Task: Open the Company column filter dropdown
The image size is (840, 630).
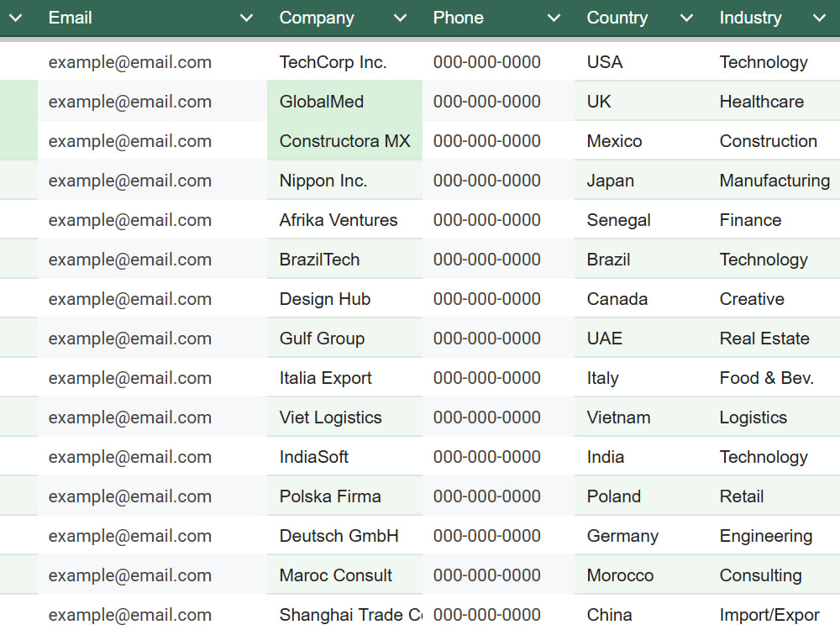Action: pyautogui.click(x=400, y=18)
